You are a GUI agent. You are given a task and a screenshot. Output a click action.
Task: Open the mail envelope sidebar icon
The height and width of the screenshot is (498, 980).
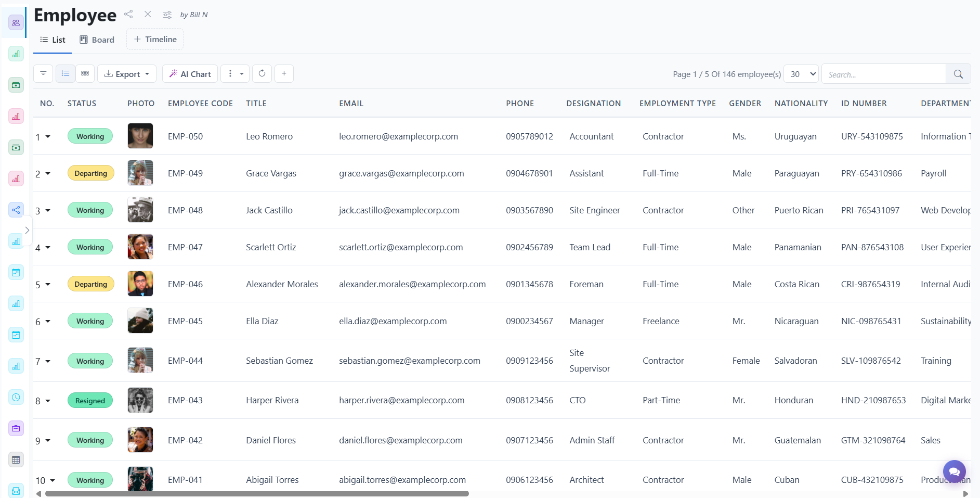16,490
